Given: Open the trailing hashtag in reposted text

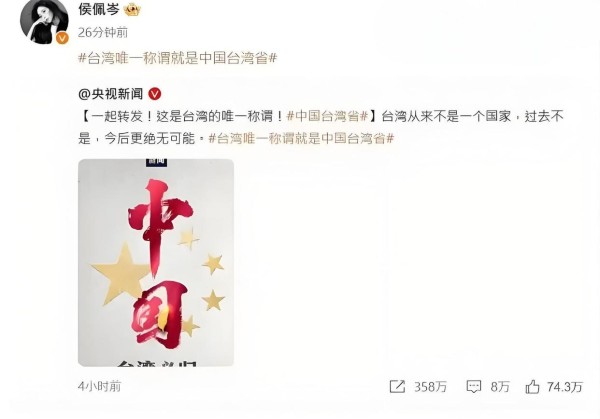Looking at the screenshot, I should [301, 138].
